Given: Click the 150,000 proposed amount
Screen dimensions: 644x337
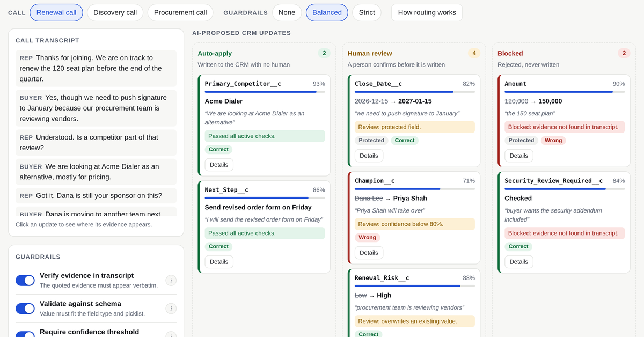Looking at the screenshot, I should [550, 101].
